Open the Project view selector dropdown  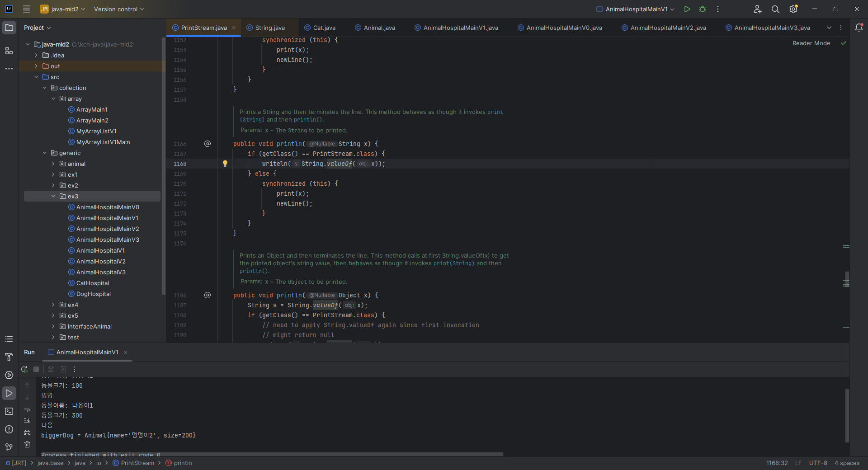[x=38, y=28]
